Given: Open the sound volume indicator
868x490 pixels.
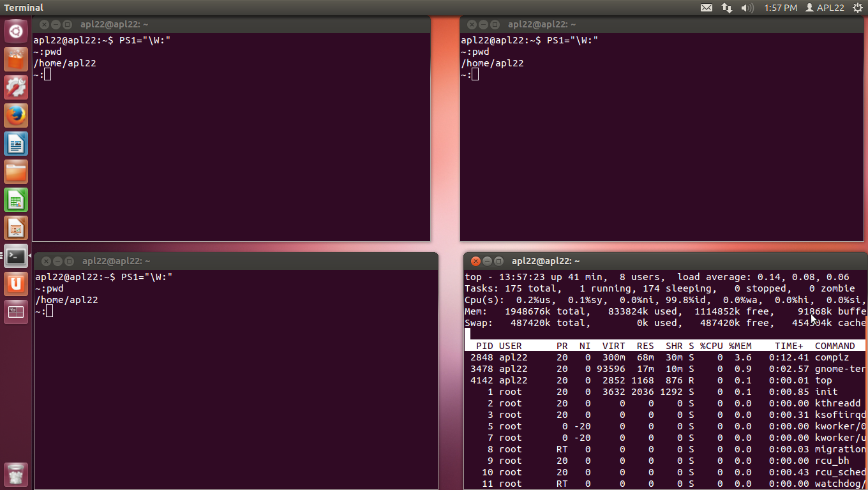Looking at the screenshot, I should 747,8.
